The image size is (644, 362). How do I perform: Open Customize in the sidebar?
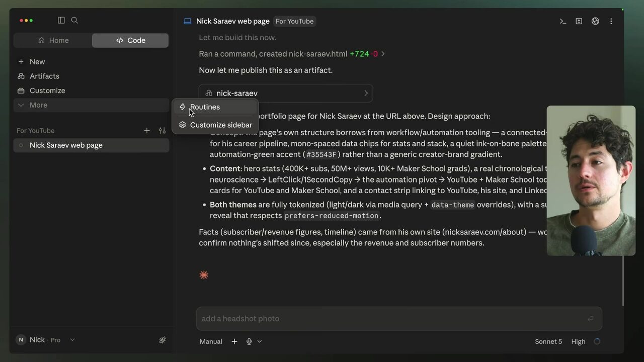(91, 91)
